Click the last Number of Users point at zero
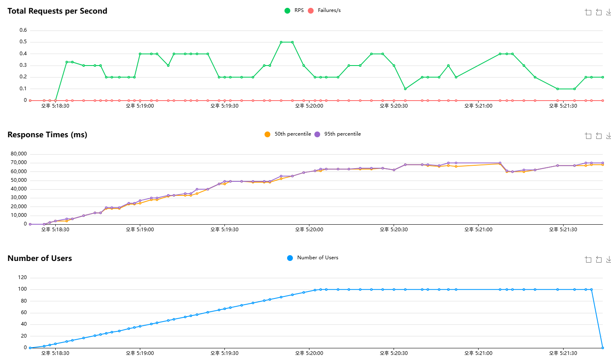This screenshot has height=364, width=611. point(603,348)
